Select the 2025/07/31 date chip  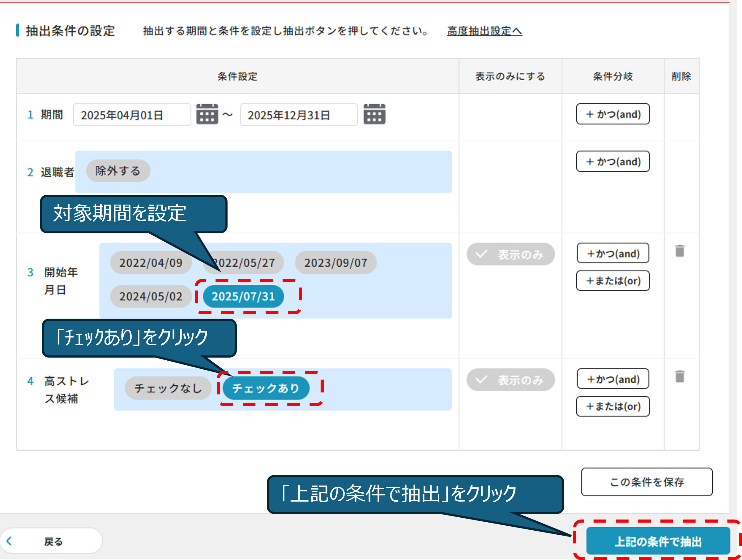coord(243,296)
